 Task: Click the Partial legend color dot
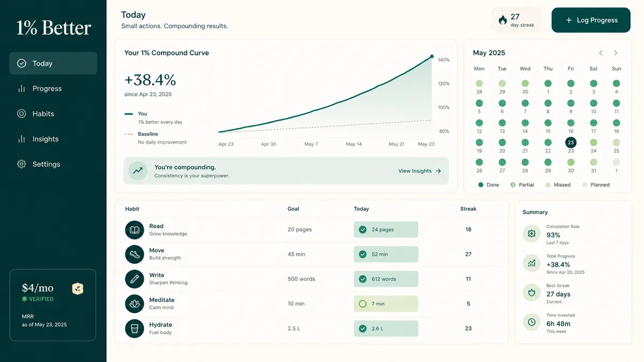(x=513, y=184)
